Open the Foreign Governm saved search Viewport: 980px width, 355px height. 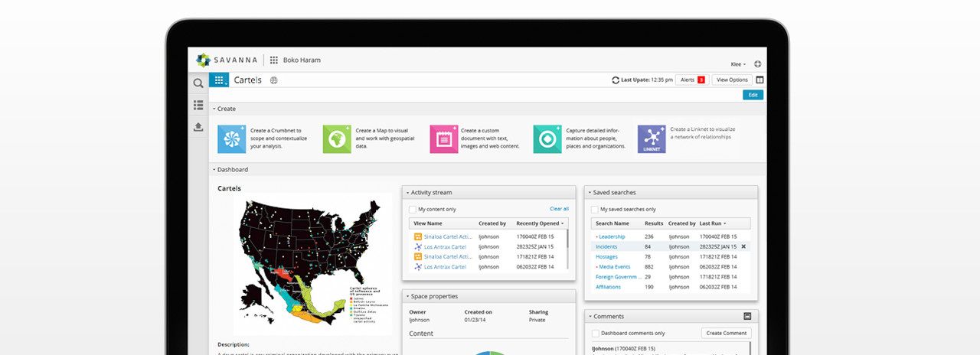point(619,277)
